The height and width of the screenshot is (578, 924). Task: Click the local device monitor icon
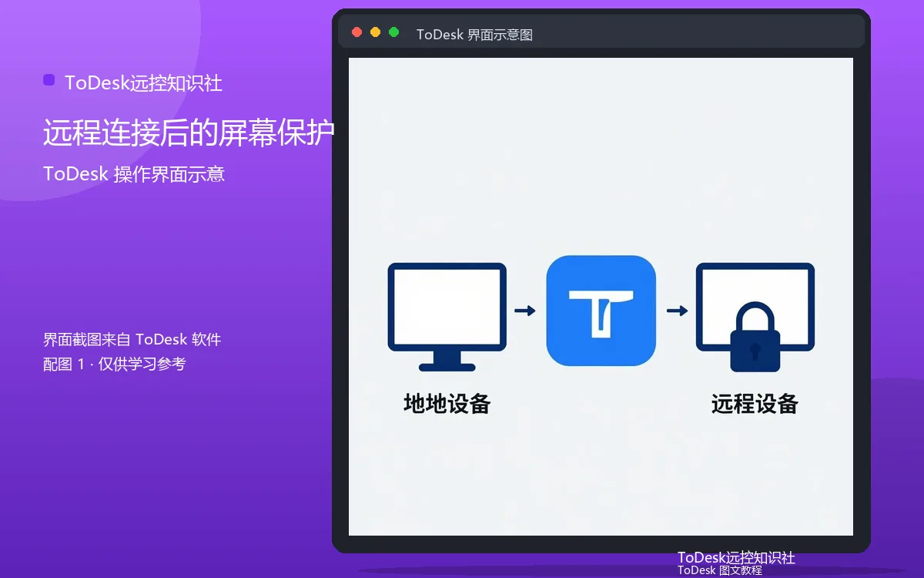click(447, 317)
